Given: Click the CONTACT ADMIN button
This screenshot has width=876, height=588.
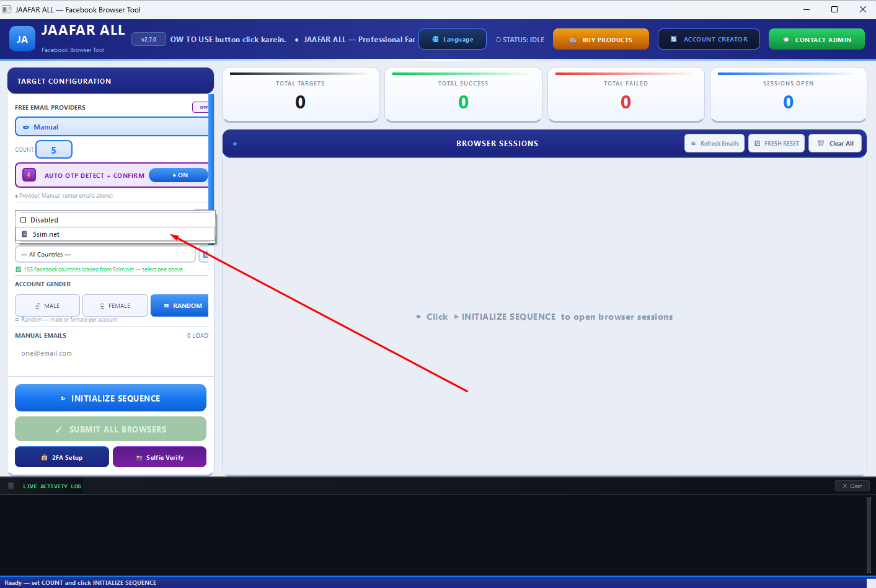Looking at the screenshot, I should (816, 39).
